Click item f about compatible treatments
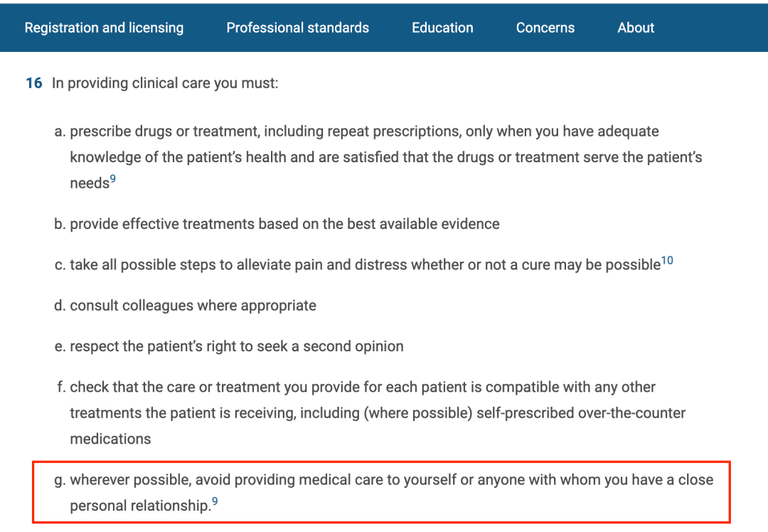The width and height of the screenshot is (768, 532). click(370, 413)
